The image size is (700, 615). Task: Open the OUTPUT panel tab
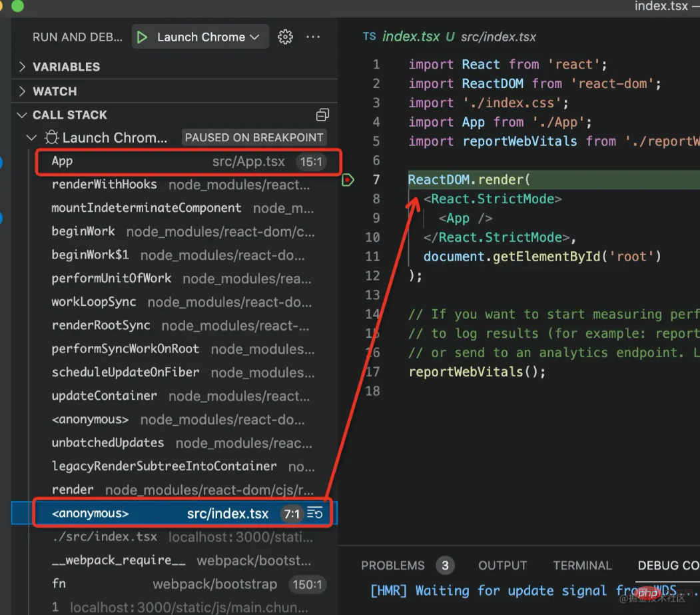pos(502,566)
